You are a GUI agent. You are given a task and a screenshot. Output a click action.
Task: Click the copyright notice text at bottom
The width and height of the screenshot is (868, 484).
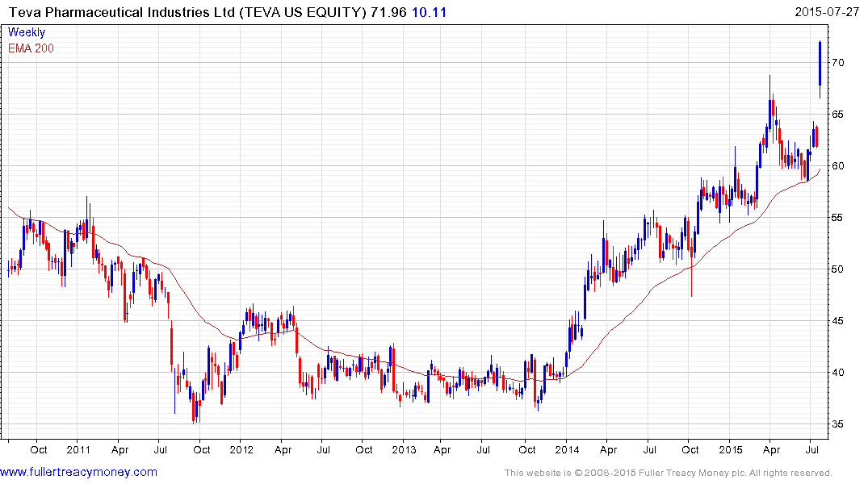(x=669, y=473)
